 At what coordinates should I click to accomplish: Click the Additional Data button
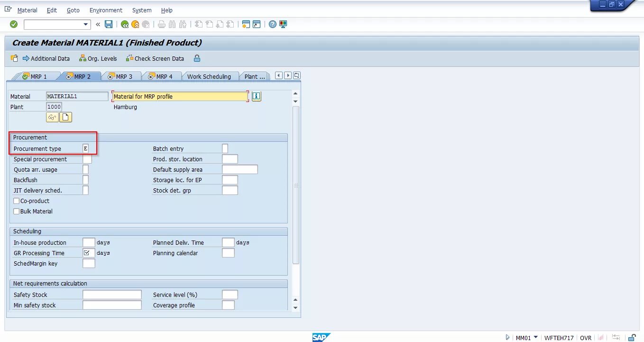click(x=46, y=59)
